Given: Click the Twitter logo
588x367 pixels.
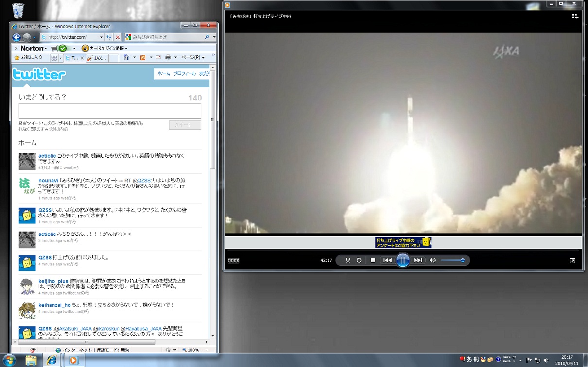Looking at the screenshot, I should pyautogui.click(x=39, y=74).
